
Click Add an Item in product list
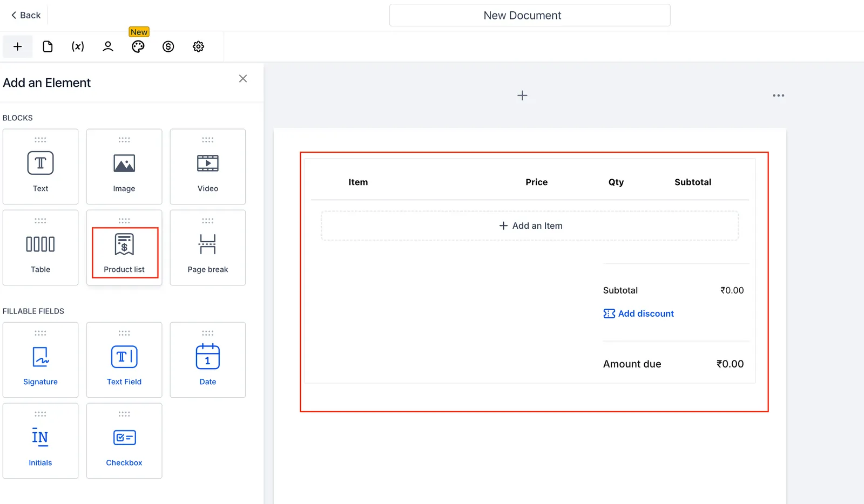click(530, 226)
